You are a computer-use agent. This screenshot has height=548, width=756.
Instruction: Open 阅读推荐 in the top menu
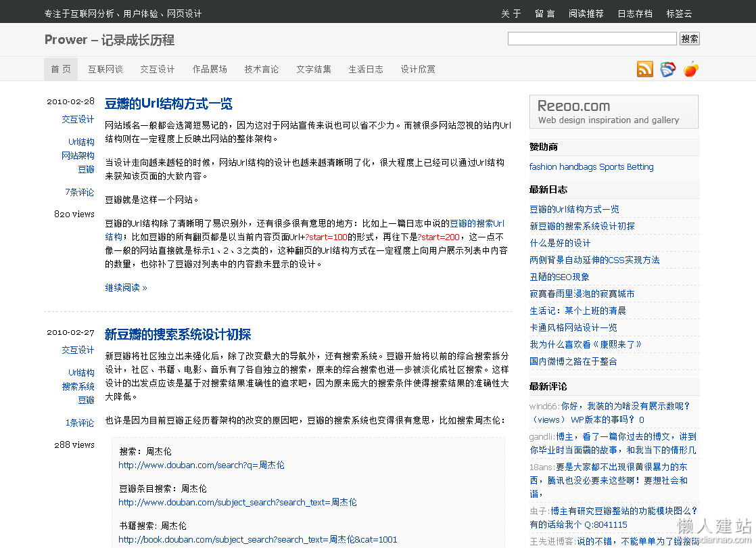pyautogui.click(x=586, y=14)
